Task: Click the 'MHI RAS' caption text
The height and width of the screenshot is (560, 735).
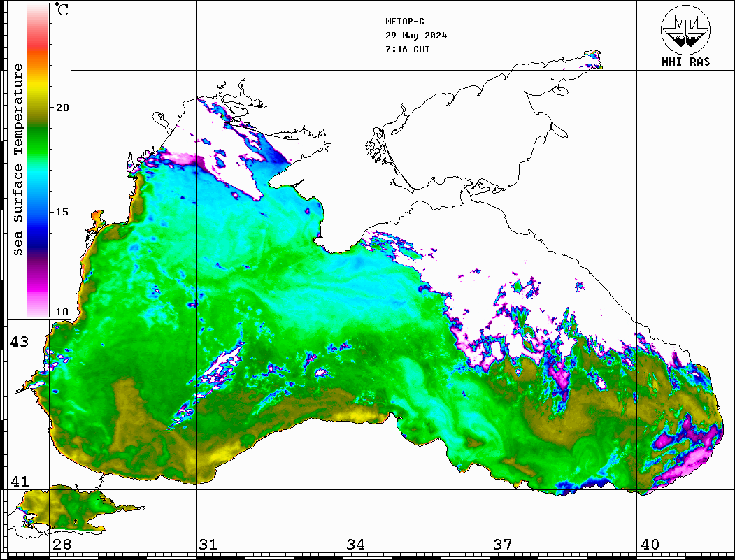Action: 685,62
